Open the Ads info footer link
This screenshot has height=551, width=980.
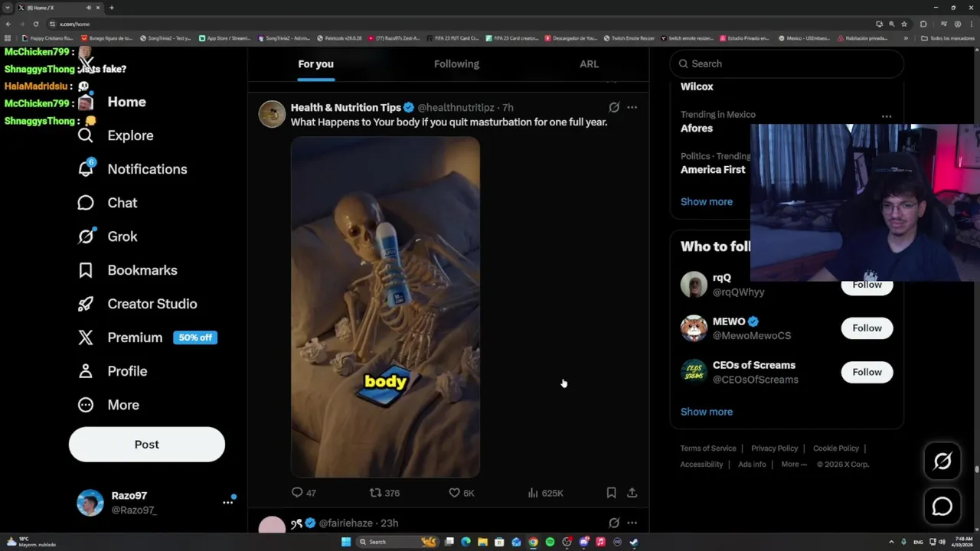click(752, 465)
